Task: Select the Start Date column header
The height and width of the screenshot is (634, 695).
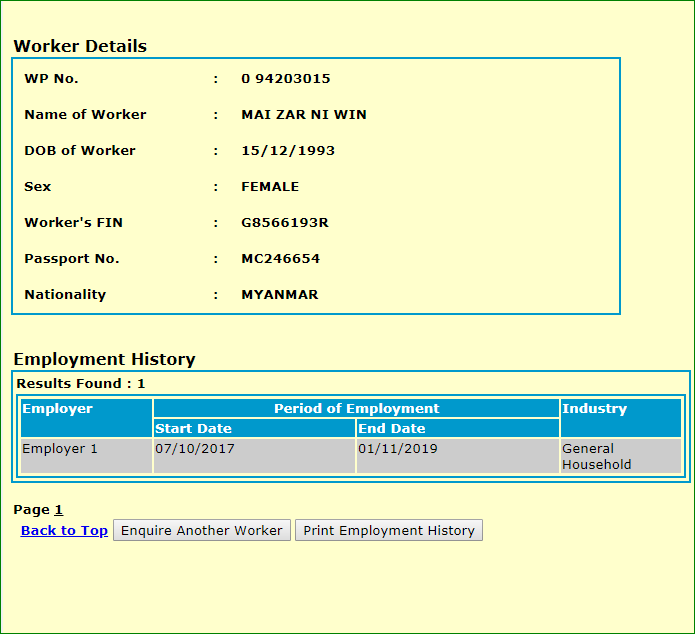Action: [x=193, y=429]
